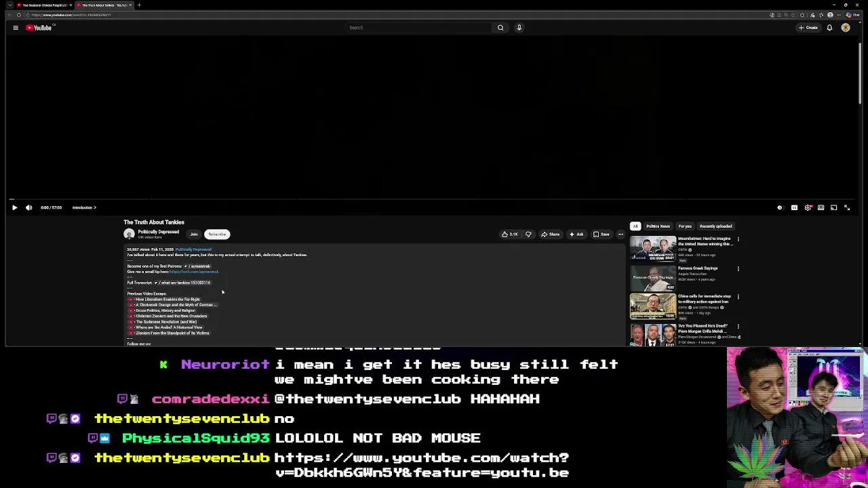Click the 'The Truth About Tankies' title
This screenshot has height=488, width=868.
pyautogui.click(x=154, y=222)
